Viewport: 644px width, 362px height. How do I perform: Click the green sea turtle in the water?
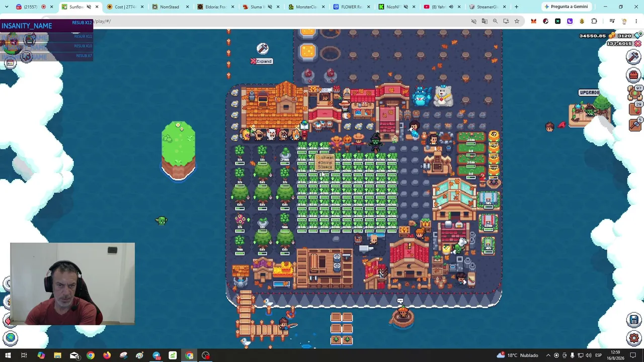(161, 220)
